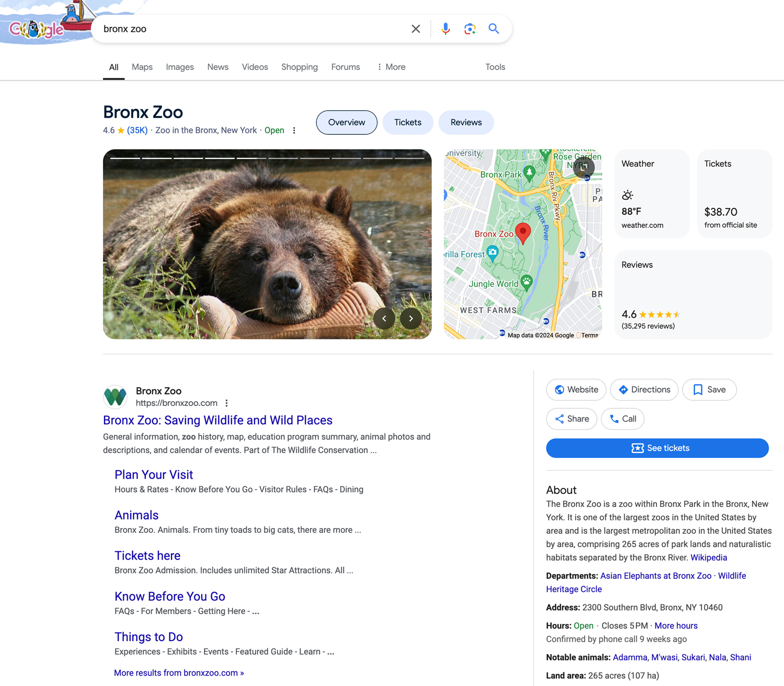Image resolution: width=784 pixels, height=686 pixels.
Task: Open the Plan Your Visit link
Action: (x=153, y=475)
